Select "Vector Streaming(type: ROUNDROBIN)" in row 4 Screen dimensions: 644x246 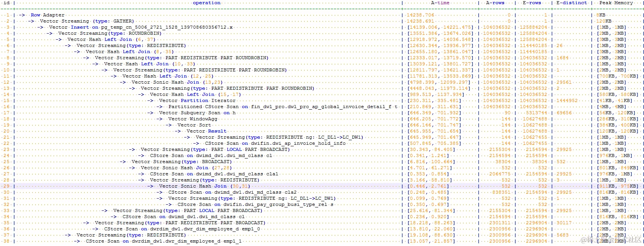[110, 33]
